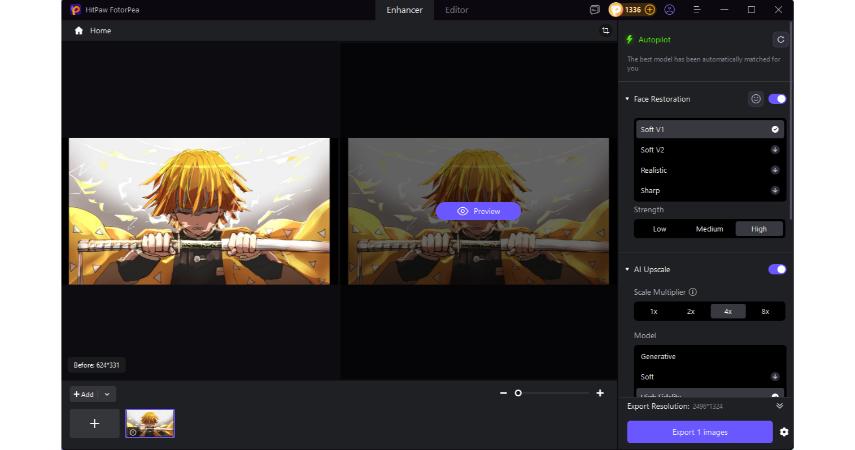
Task: Set strength to High
Action: pyautogui.click(x=759, y=229)
